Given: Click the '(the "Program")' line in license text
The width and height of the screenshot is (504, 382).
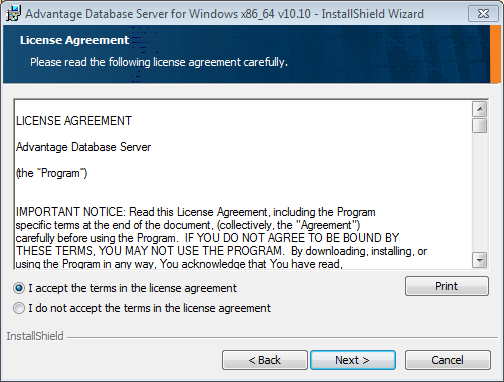Looking at the screenshot, I should point(51,173).
